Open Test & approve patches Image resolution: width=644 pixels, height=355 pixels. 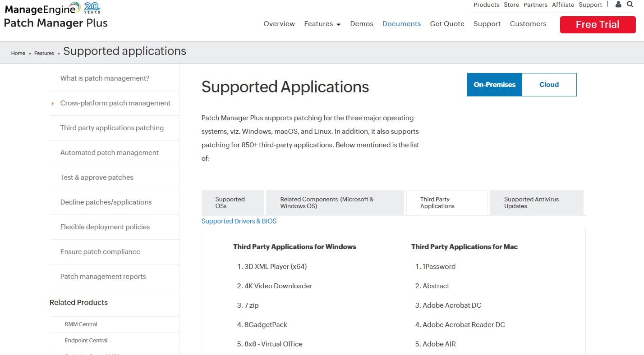tap(97, 177)
